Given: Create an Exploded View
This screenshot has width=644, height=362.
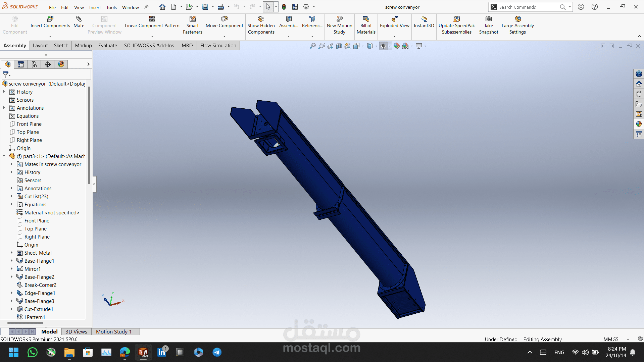Looking at the screenshot, I should click(x=394, y=22).
